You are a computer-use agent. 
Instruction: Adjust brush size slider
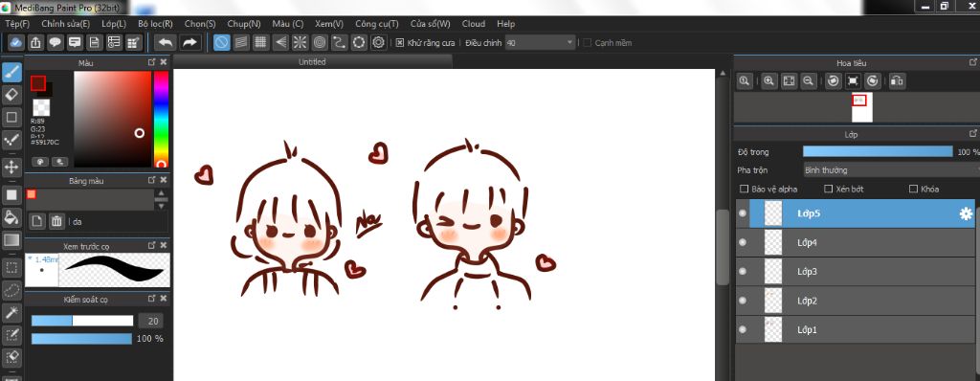click(82, 321)
